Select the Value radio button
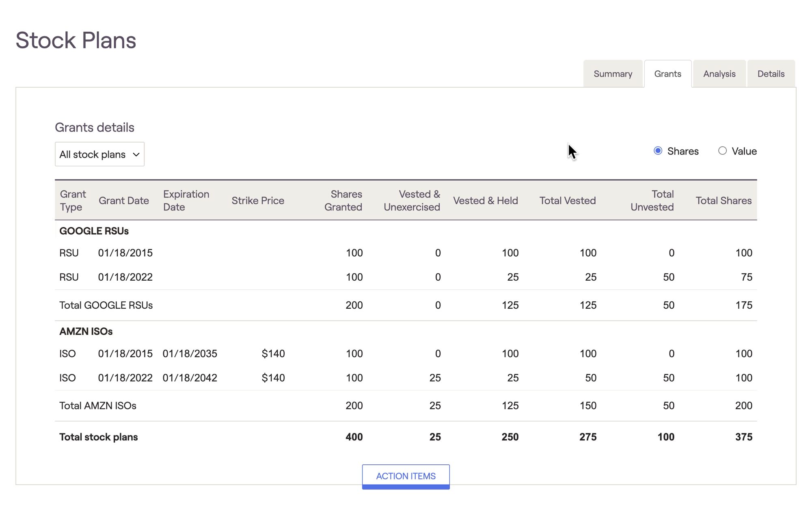 point(722,151)
